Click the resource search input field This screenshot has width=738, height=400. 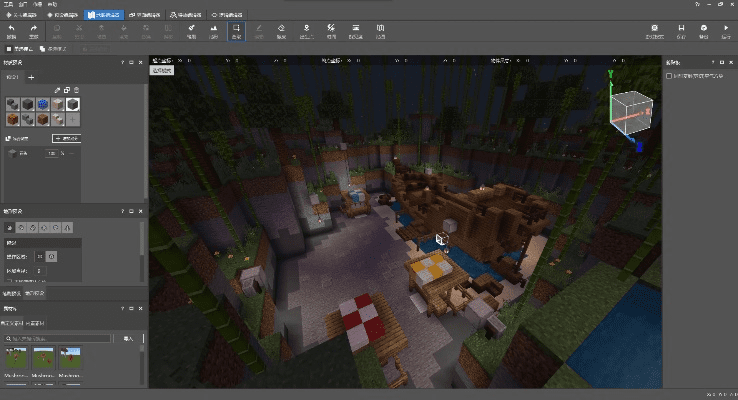58,339
